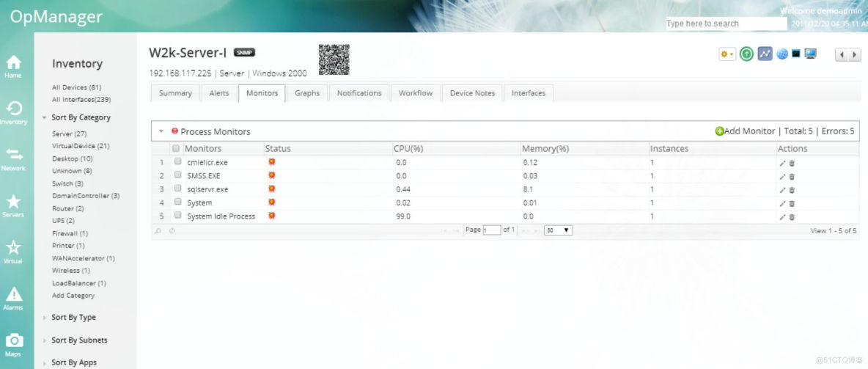This screenshot has width=868, height=369.
Task: Click the Servers star icon in sidebar
Action: tap(14, 204)
